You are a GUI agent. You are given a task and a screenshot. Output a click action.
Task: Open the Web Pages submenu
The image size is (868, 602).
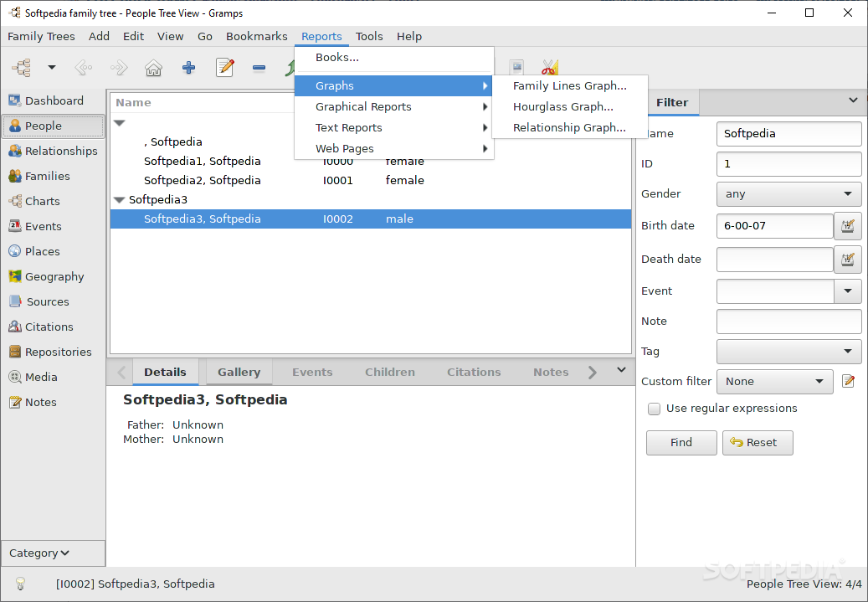[x=394, y=149]
